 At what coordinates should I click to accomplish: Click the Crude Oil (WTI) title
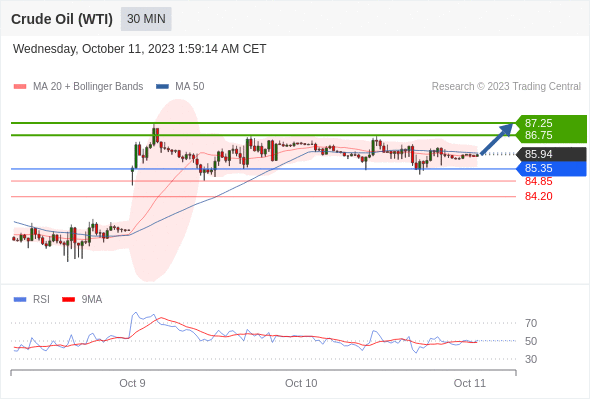tap(62, 19)
